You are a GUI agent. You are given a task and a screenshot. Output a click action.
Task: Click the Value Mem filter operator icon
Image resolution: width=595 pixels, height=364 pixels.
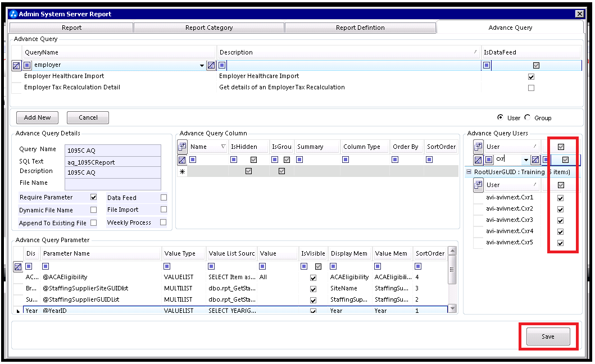coord(378,266)
